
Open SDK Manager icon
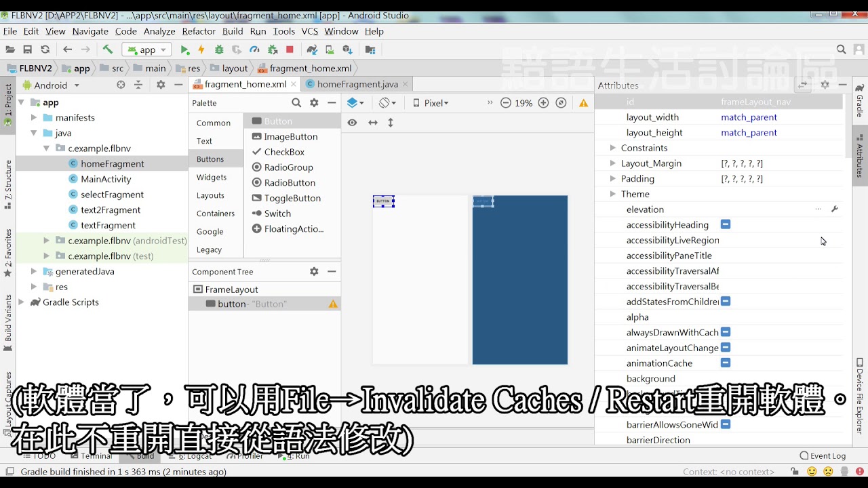[347, 49]
